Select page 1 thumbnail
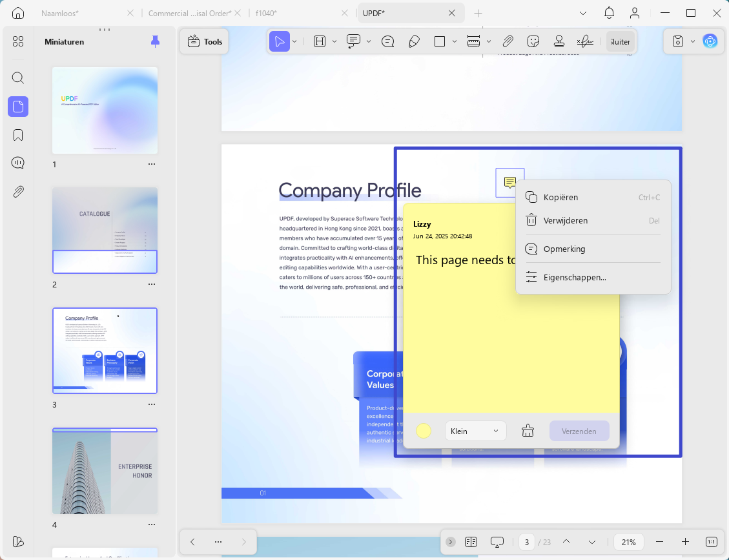The image size is (729, 560). pyautogui.click(x=105, y=110)
